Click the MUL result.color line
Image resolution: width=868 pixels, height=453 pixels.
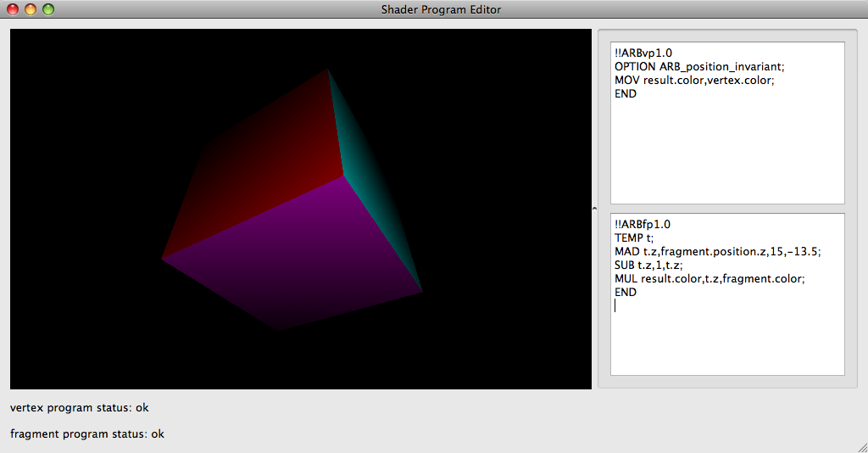[709, 279]
